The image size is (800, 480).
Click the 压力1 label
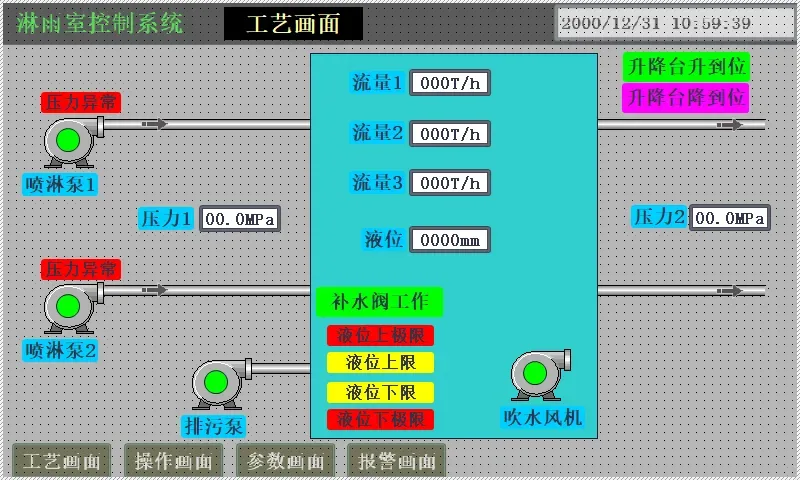click(x=166, y=219)
